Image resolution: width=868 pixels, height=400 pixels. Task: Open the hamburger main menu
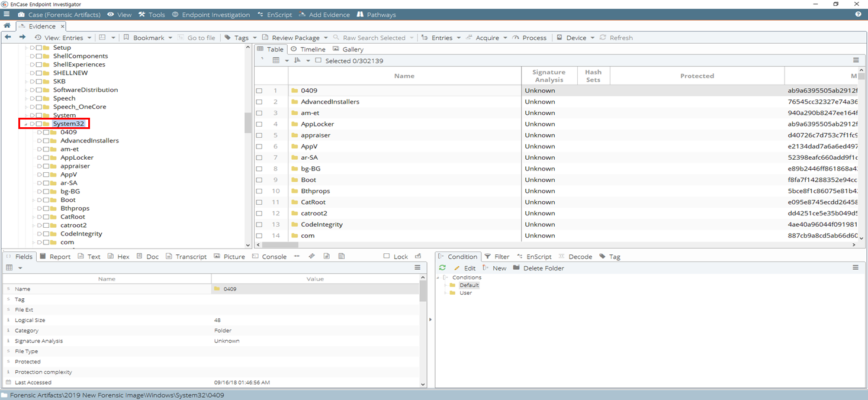7,14
